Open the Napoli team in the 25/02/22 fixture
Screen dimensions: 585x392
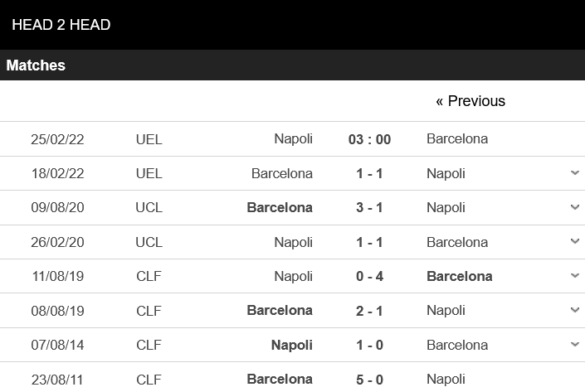click(293, 139)
